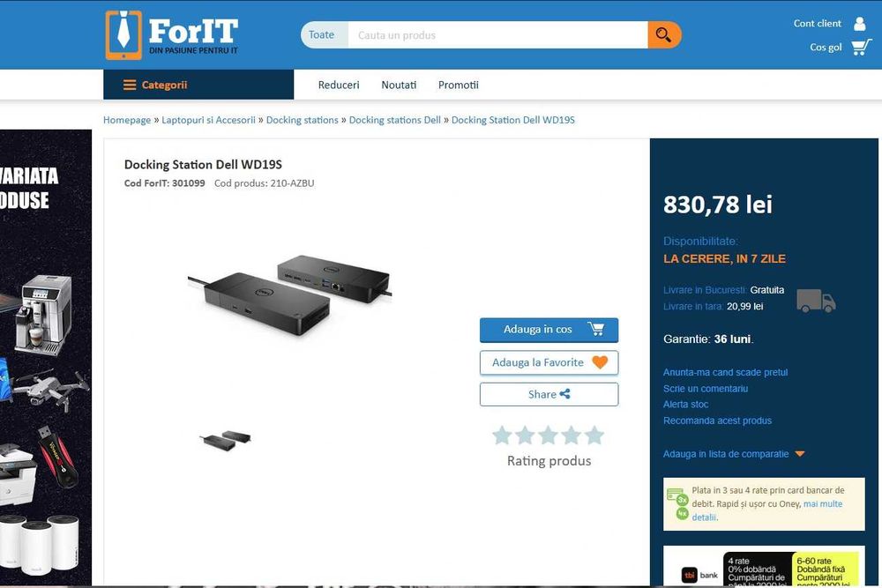Rate the product with five stars

[594, 435]
